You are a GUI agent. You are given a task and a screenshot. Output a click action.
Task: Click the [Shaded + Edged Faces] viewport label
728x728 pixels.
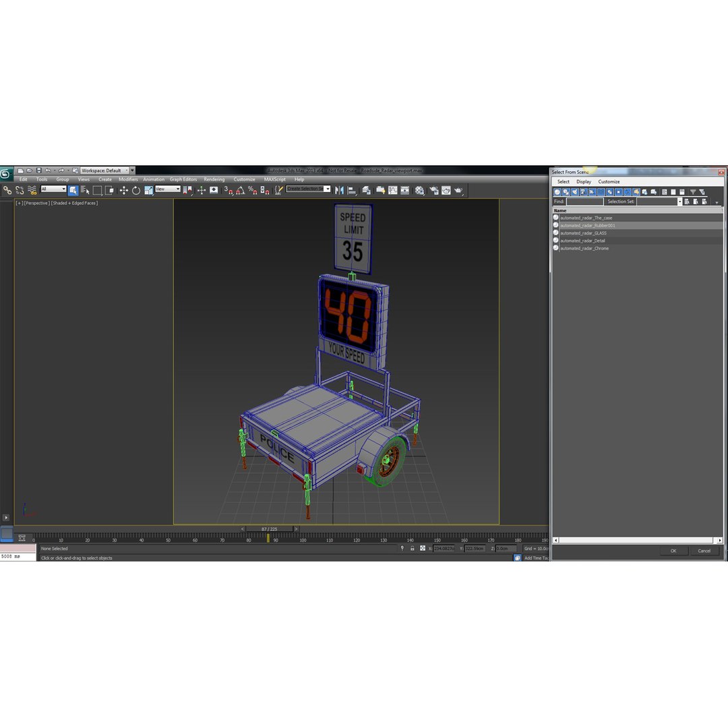point(74,203)
